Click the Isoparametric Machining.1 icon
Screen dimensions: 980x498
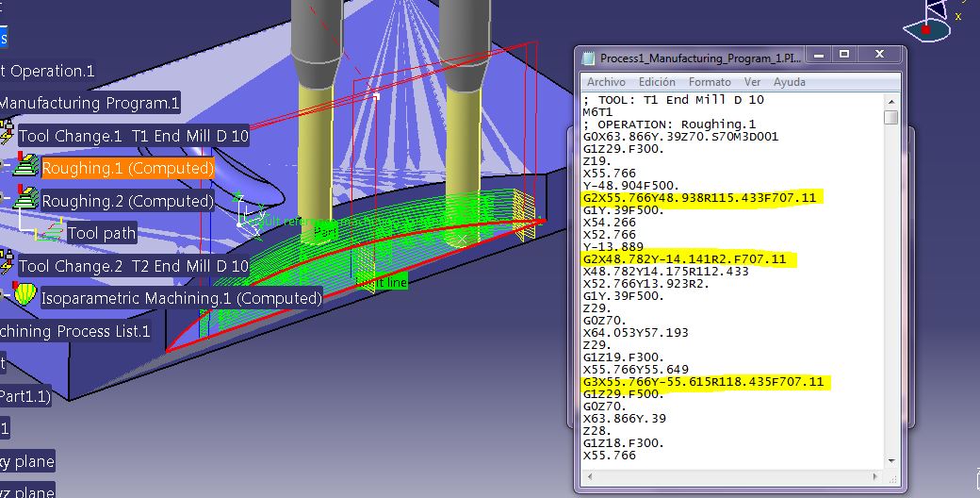point(26,297)
